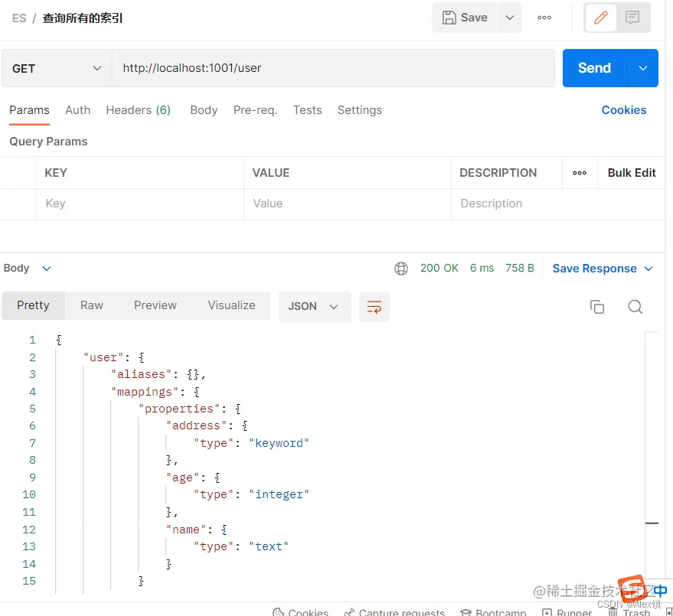Expand the Send button dropdown arrow

(x=642, y=68)
